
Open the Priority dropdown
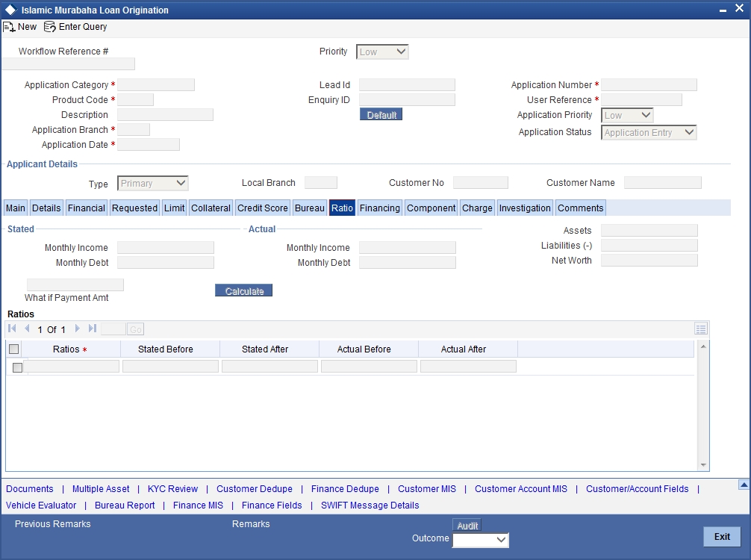coord(382,52)
